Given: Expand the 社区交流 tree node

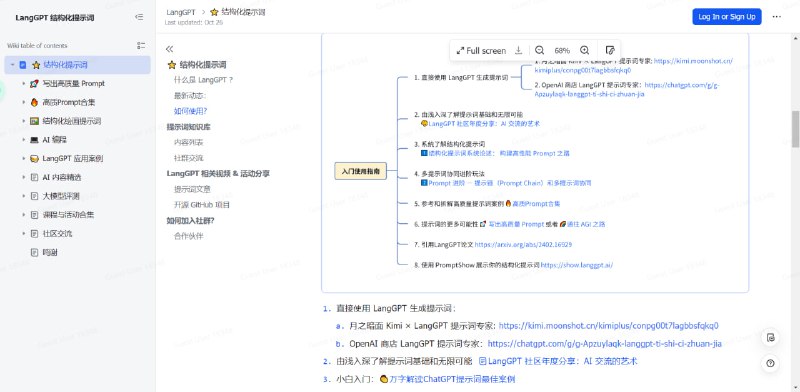Looking at the screenshot, I should click(x=23, y=234).
